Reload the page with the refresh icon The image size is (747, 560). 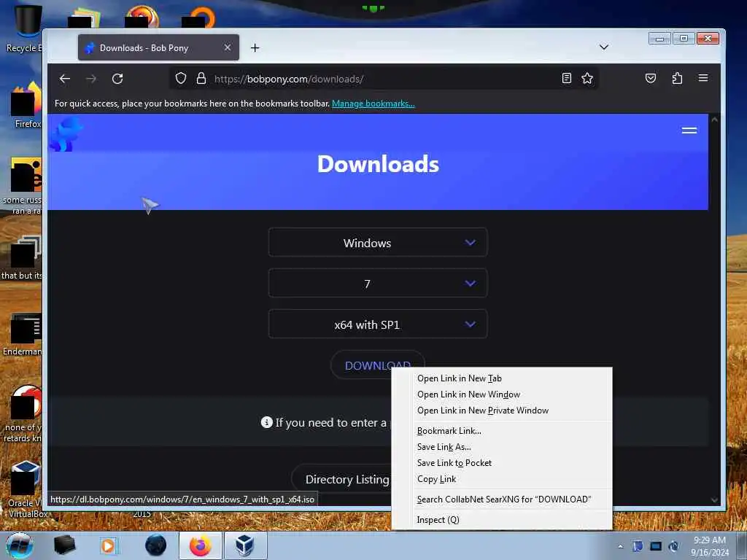point(117,79)
